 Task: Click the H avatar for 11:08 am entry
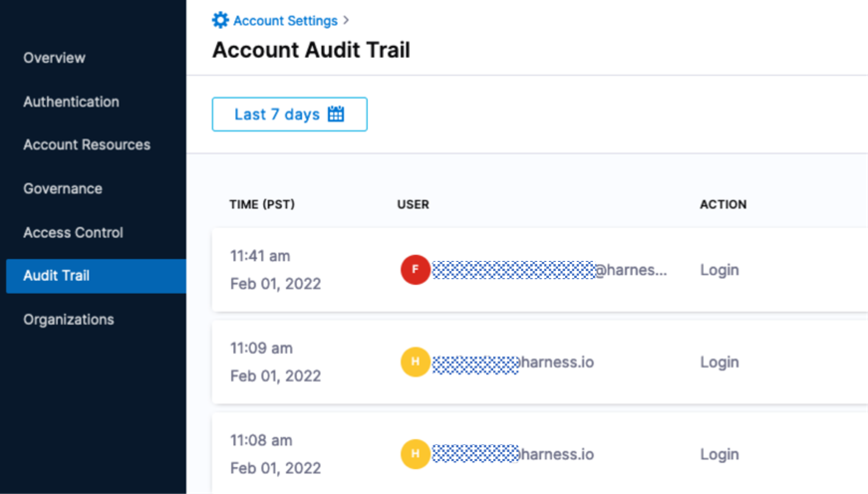pyautogui.click(x=415, y=454)
